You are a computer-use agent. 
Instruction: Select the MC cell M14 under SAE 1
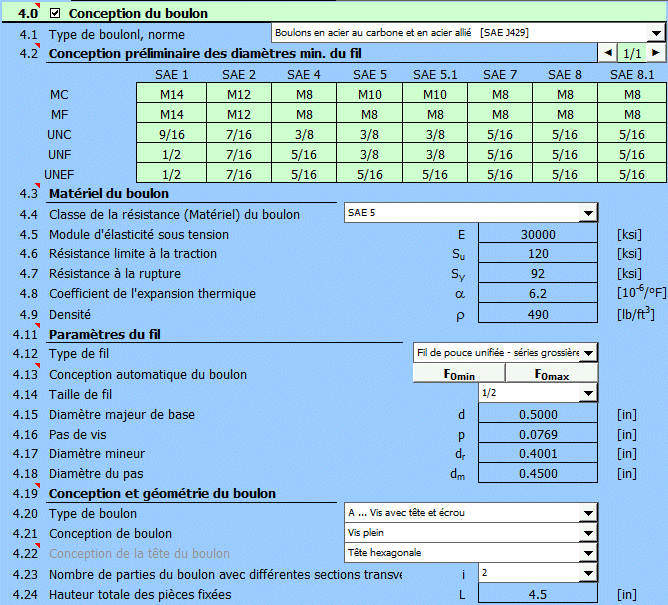[172, 94]
